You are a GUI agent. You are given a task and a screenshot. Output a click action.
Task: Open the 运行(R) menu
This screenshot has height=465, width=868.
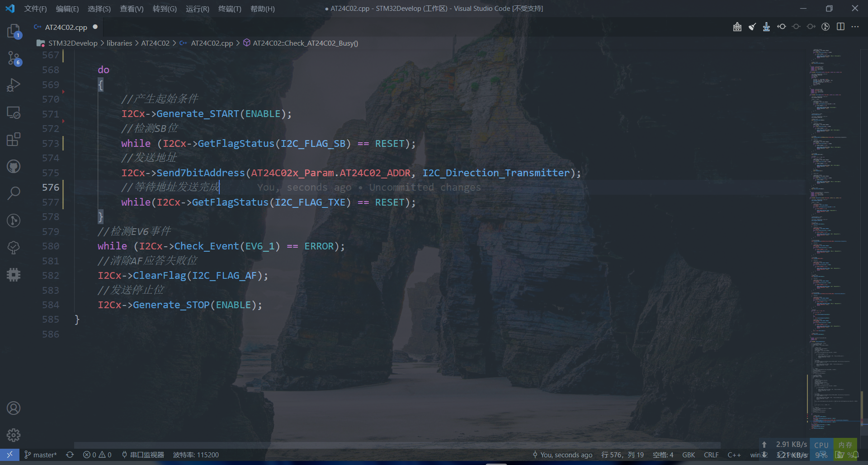198,9
